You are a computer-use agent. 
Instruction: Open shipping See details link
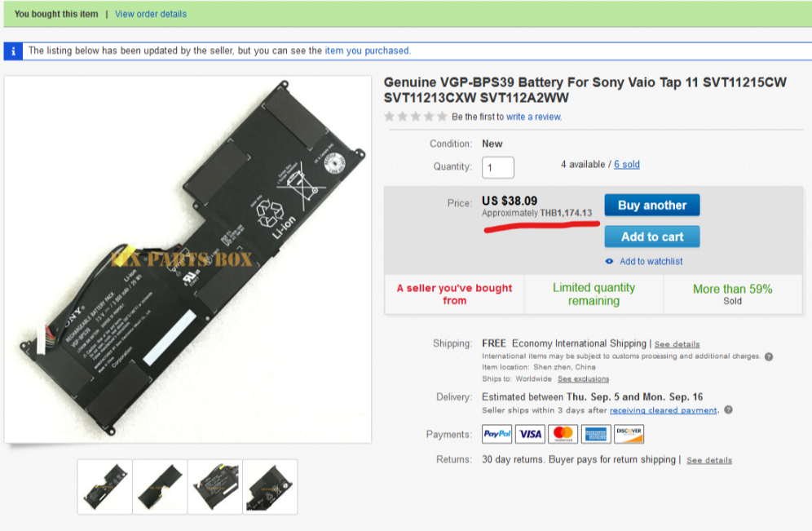677,344
